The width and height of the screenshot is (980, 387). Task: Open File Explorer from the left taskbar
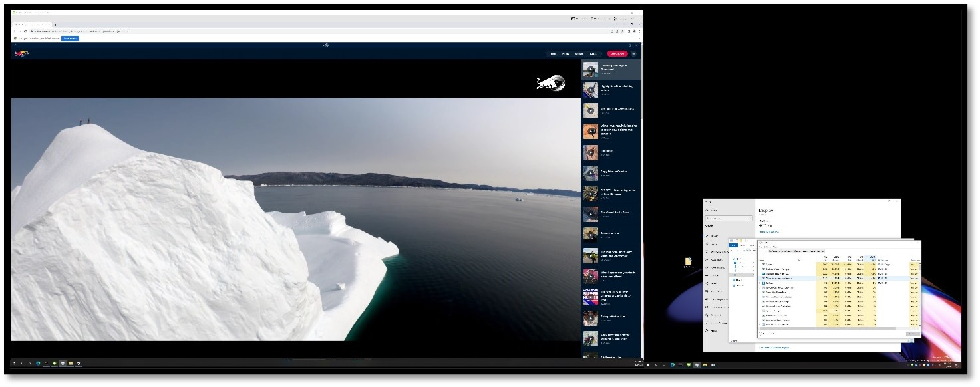[70, 363]
